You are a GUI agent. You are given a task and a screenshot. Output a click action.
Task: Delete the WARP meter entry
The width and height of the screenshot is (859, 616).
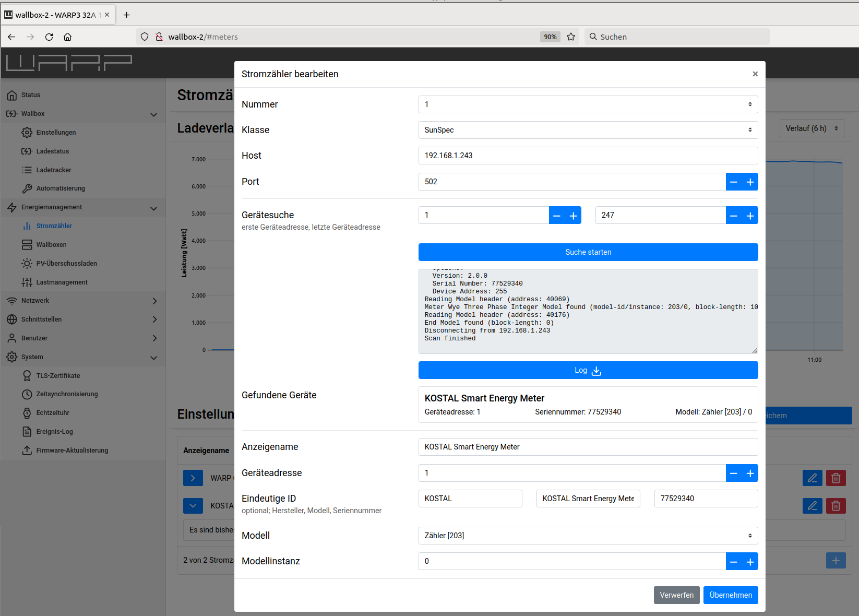(x=836, y=478)
